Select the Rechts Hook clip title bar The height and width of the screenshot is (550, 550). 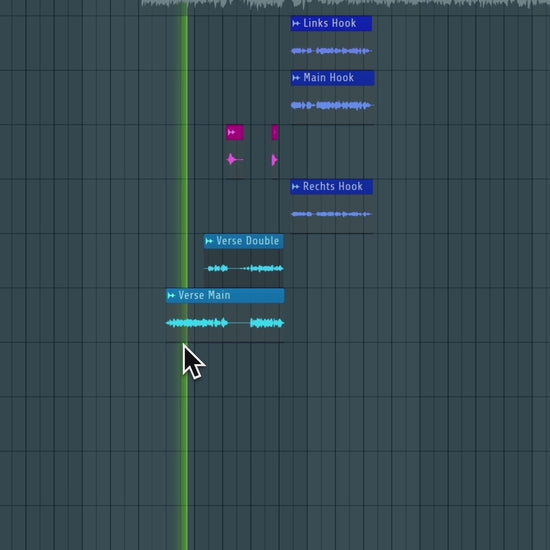click(x=332, y=187)
